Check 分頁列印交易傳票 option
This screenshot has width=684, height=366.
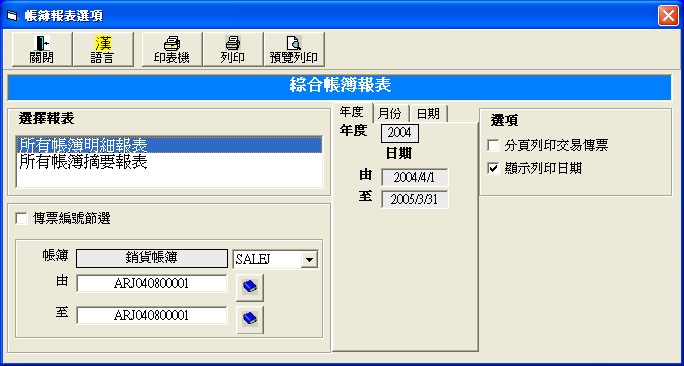[493, 146]
